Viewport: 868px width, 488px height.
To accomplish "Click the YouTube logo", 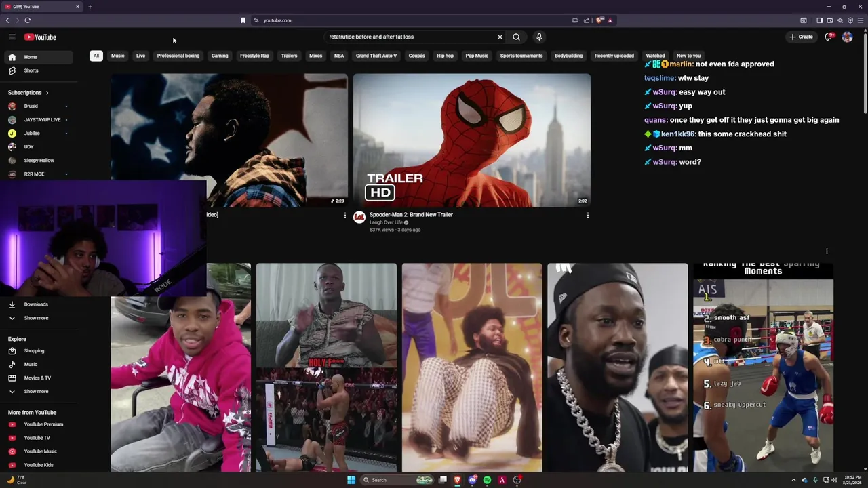I will point(41,37).
